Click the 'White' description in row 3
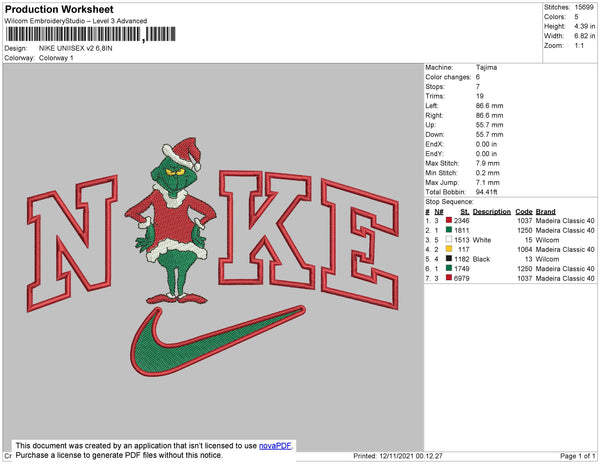The height and width of the screenshot is (464, 600). coord(482,240)
